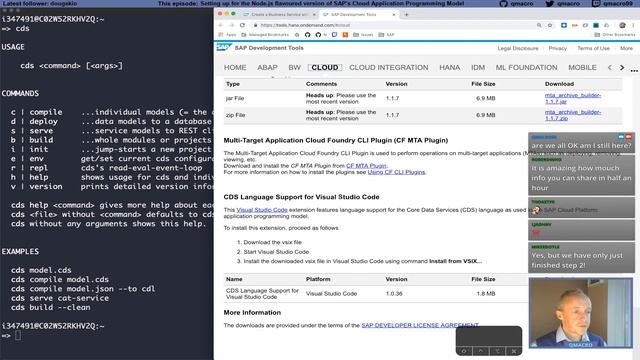Close the 'SAP Development Tools' tab
The height and width of the screenshot is (360, 640).
tap(394, 14)
